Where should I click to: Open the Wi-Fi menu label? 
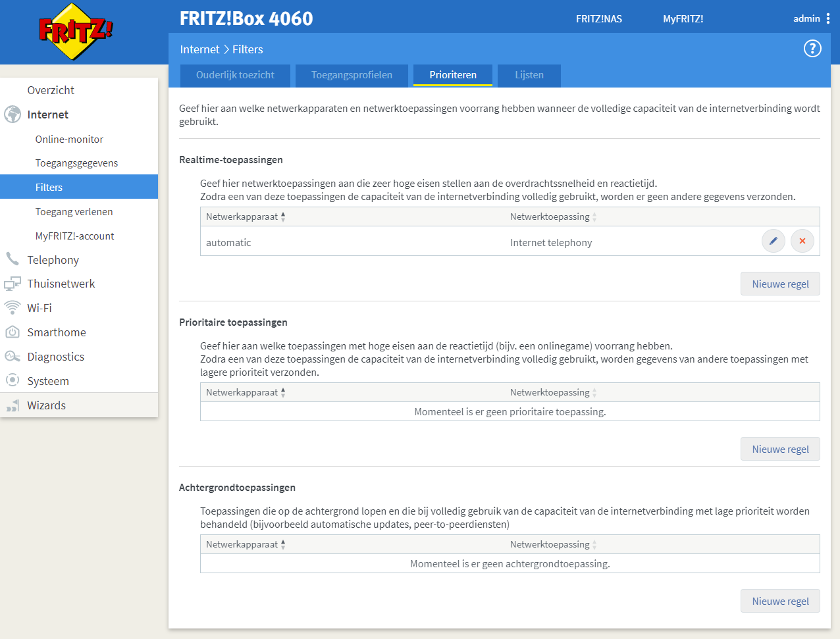point(39,308)
